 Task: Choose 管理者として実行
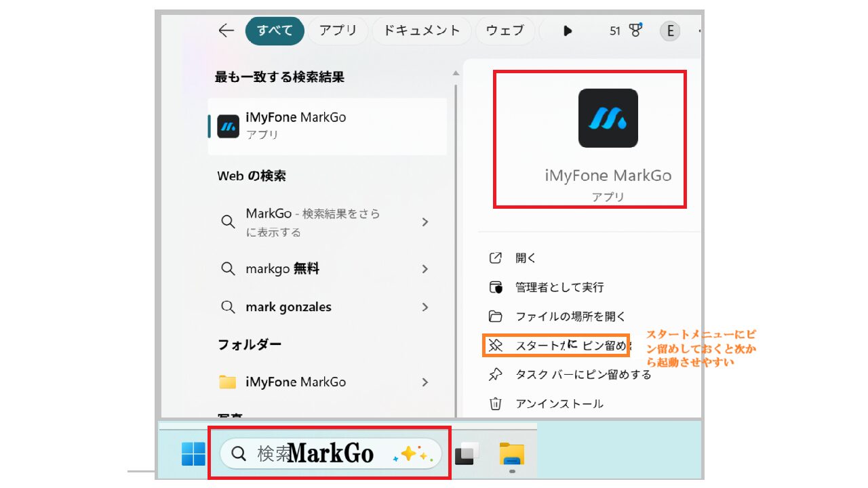click(x=559, y=287)
